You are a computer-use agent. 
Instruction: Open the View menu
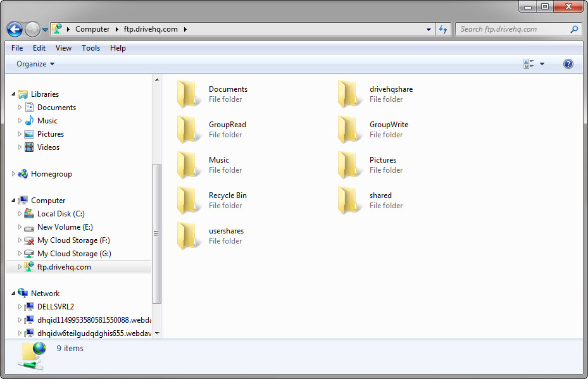(63, 48)
